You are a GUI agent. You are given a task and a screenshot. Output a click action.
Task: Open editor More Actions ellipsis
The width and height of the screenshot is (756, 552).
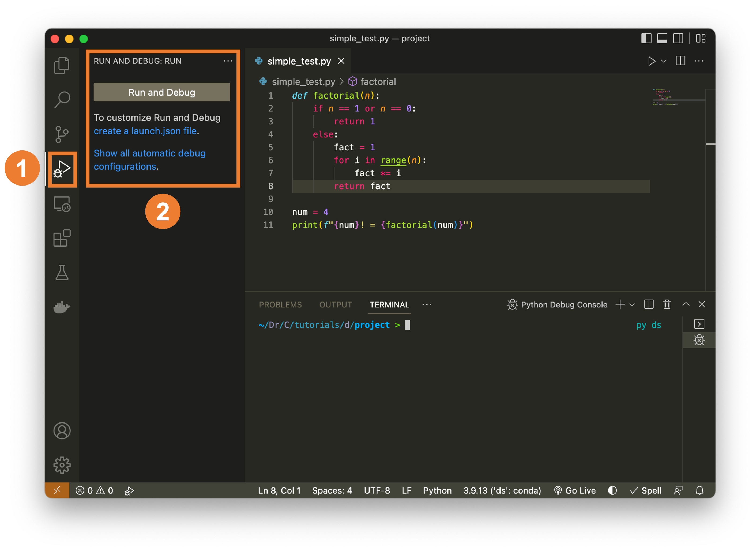click(x=699, y=61)
